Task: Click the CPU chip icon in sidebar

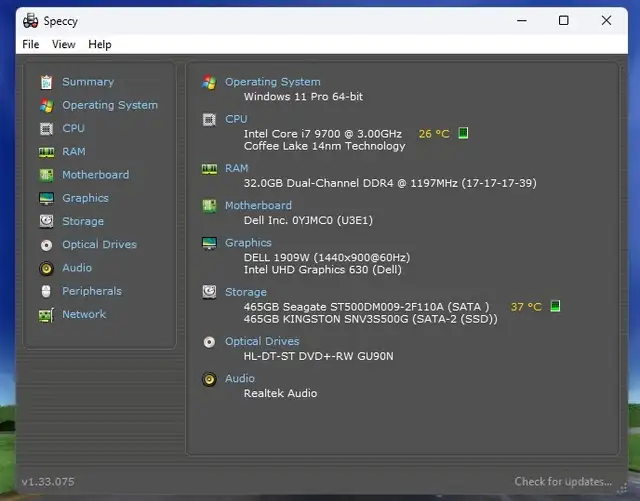Action: (x=46, y=129)
